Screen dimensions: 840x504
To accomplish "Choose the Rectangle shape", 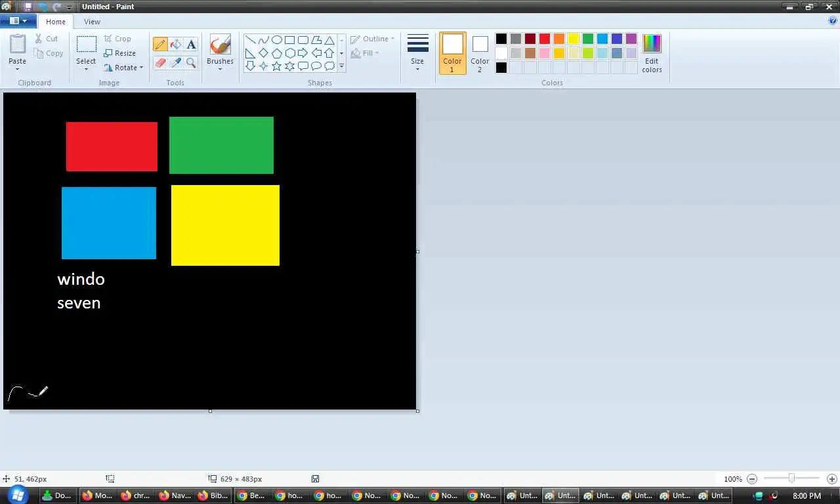I will 289,40.
